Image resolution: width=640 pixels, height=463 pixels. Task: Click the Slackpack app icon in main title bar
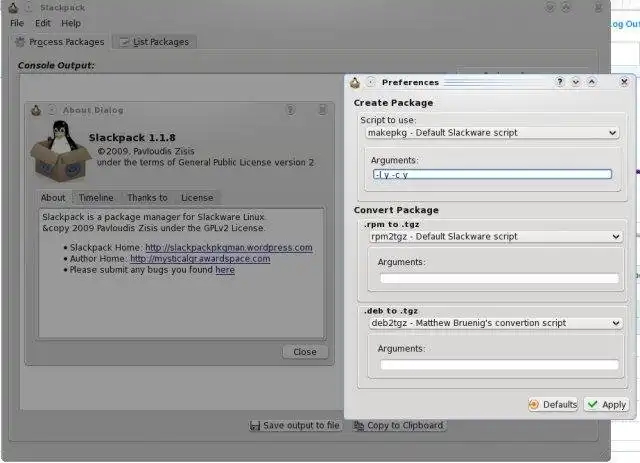click(x=13, y=7)
